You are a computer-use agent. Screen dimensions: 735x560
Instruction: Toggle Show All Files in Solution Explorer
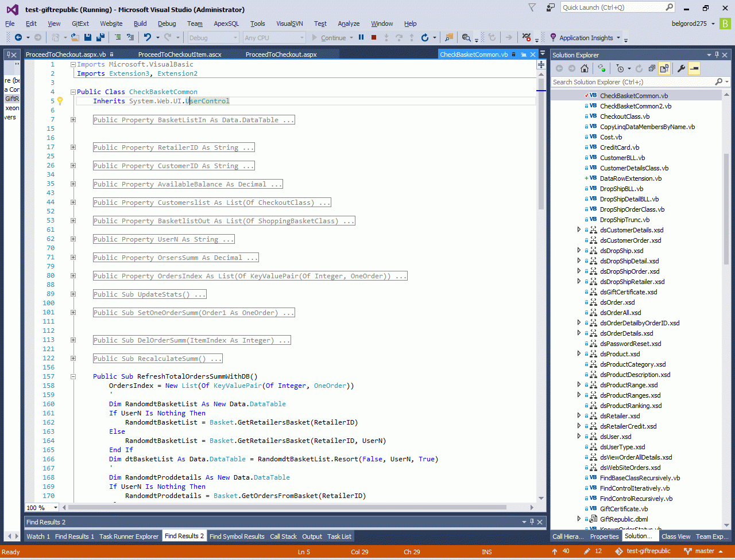point(664,68)
